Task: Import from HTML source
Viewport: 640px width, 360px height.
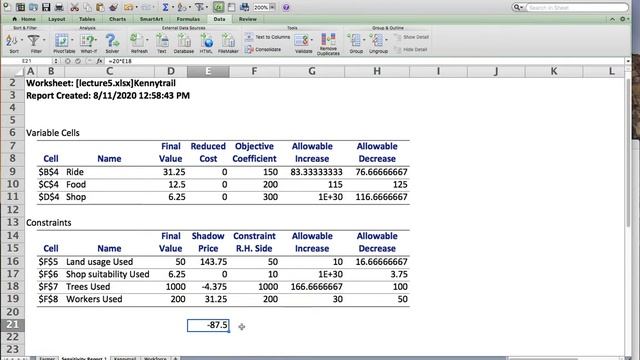Action: pos(206,44)
